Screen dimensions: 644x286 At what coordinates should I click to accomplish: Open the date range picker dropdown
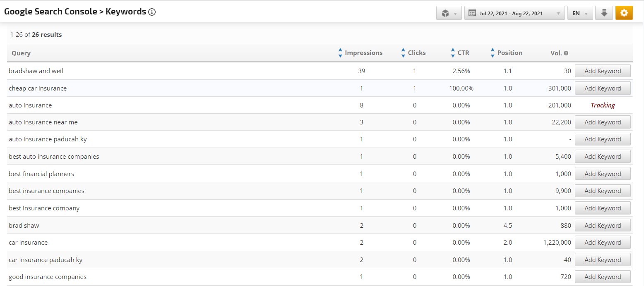point(514,13)
